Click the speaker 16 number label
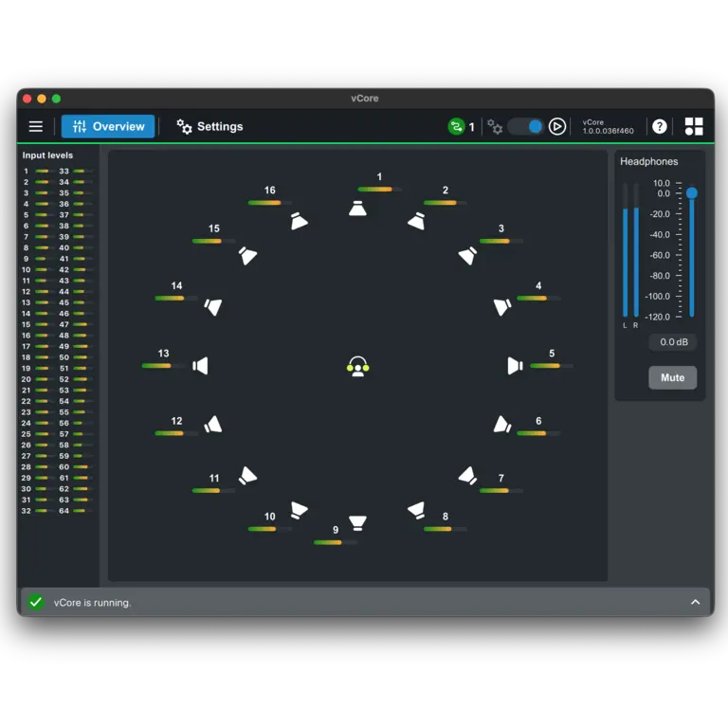This screenshot has height=728, width=728. click(270, 190)
